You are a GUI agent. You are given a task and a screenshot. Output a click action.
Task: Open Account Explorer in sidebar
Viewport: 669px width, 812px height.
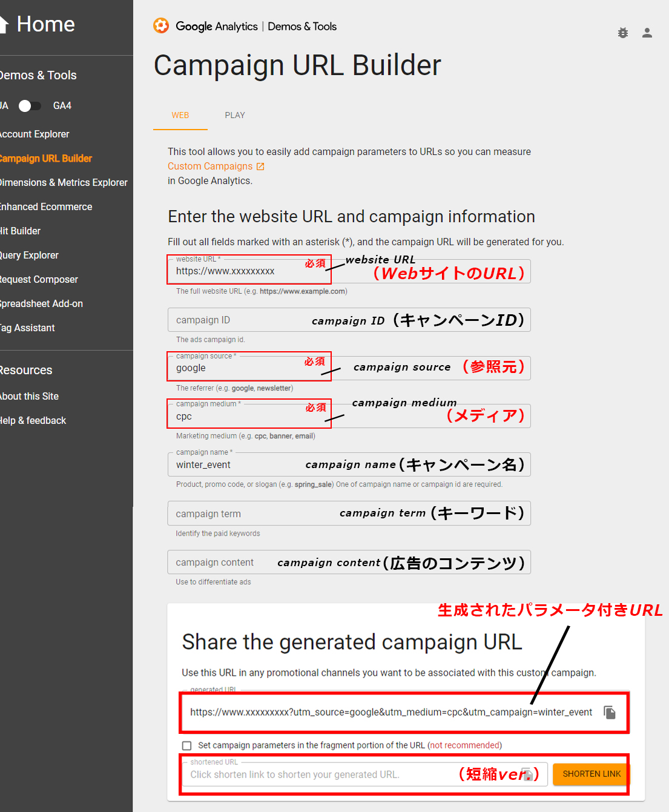(x=35, y=134)
